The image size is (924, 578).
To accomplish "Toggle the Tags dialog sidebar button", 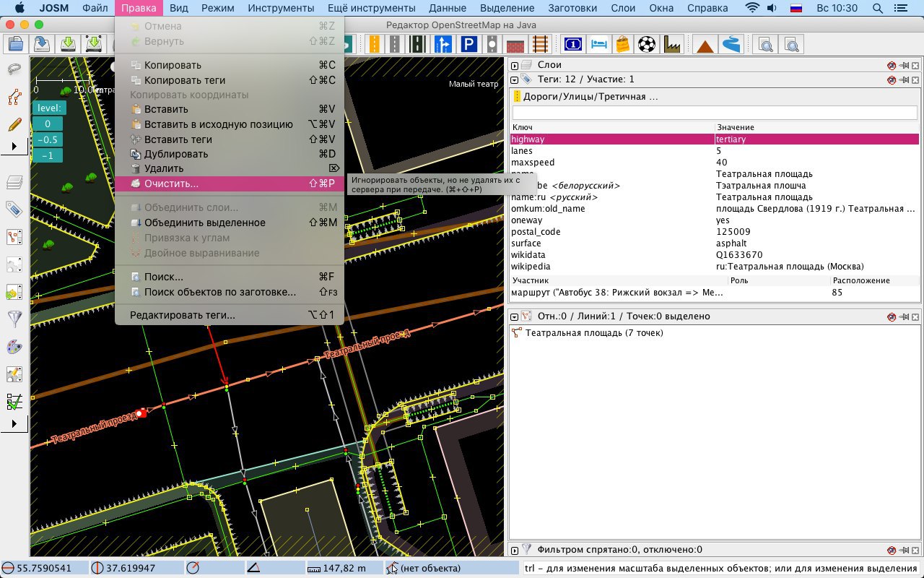I will click(14, 209).
